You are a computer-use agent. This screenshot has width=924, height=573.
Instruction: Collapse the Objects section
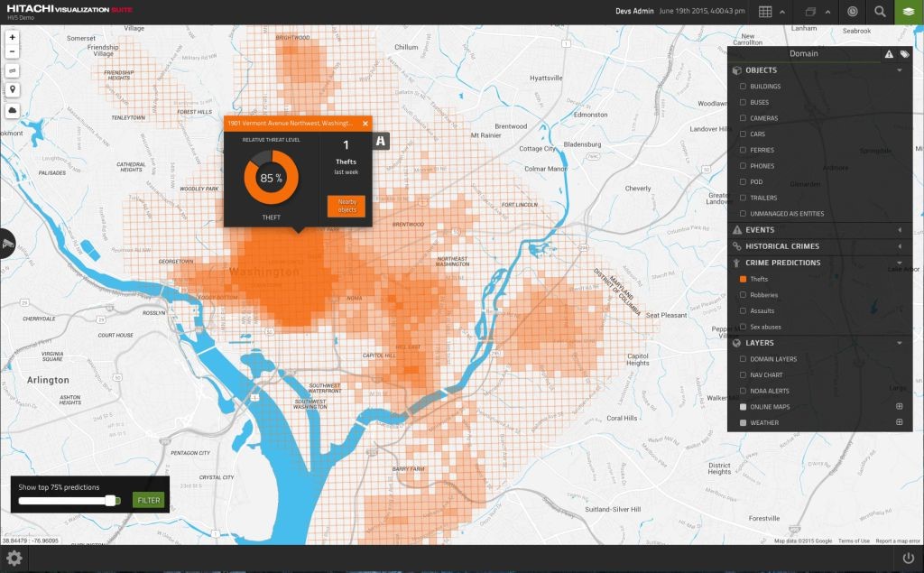tap(900, 70)
